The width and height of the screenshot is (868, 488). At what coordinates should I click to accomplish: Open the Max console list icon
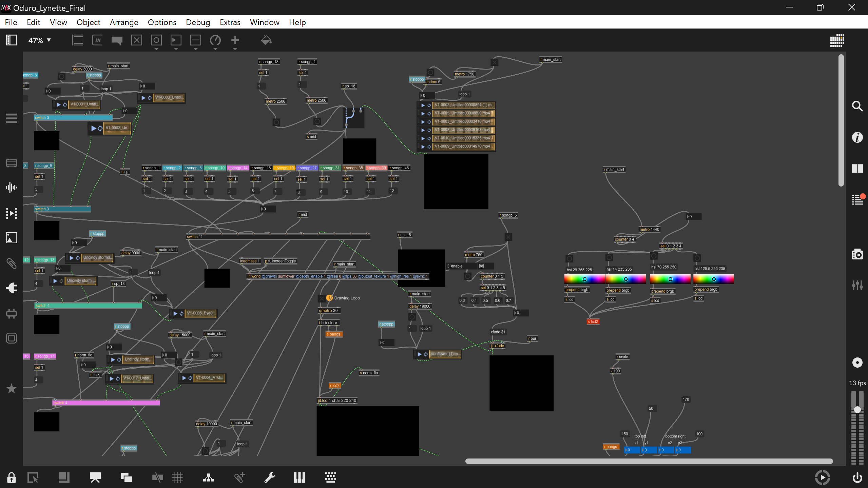tap(857, 200)
